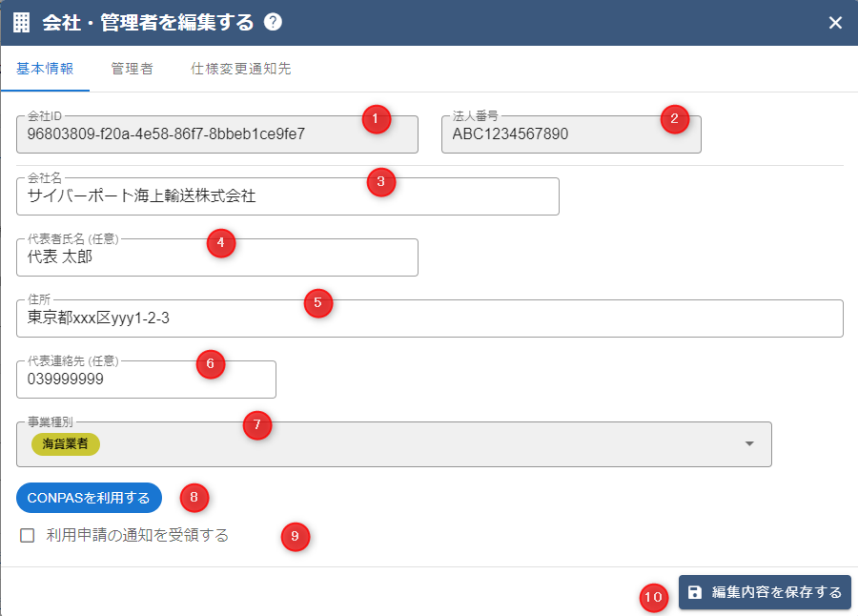Click the red number 7 annotation marker
Viewport: 858px width, 616px height.
click(257, 425)
